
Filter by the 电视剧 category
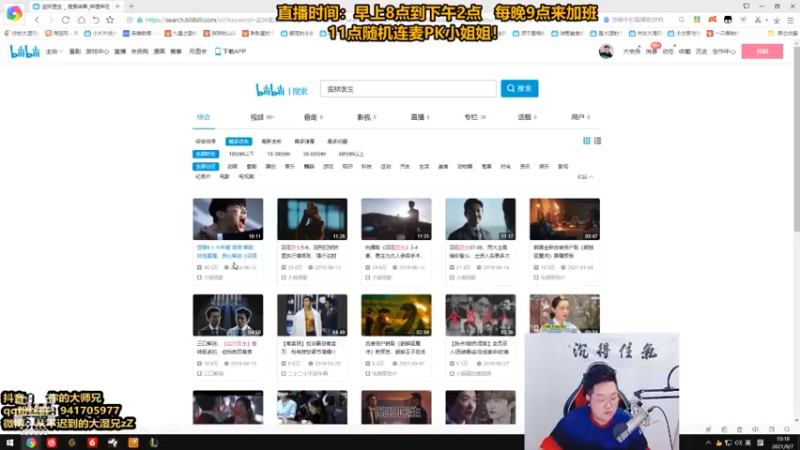pyautogui.click(x=246, y=177)
